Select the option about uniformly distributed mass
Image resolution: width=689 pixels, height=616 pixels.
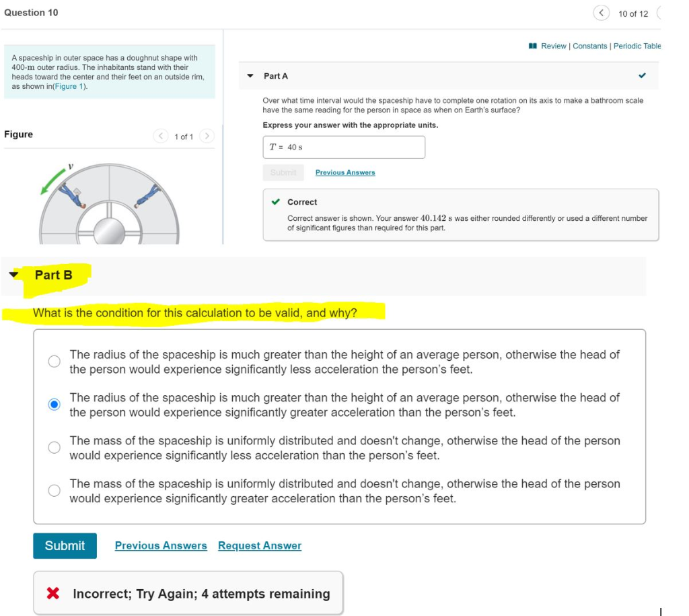(55, 447)
